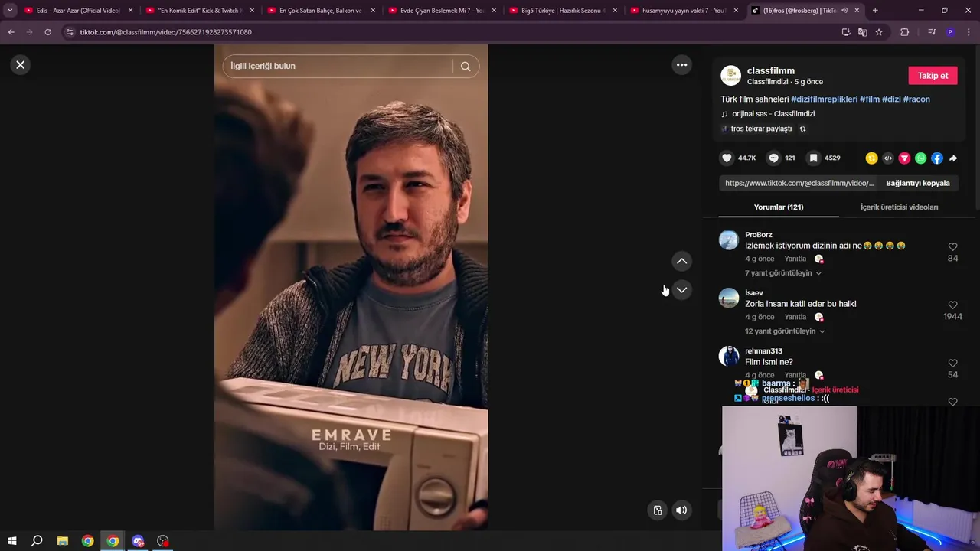Click the magnifier icon in the related content search
The width and height of the screenshot is (980, 551).
[x=465, y=66]
